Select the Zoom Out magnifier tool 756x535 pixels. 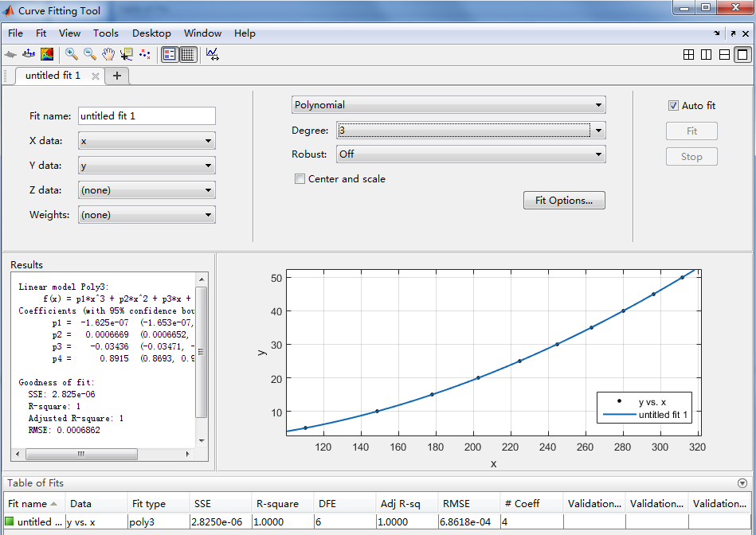pyautogui.click(x=90, y=54)
